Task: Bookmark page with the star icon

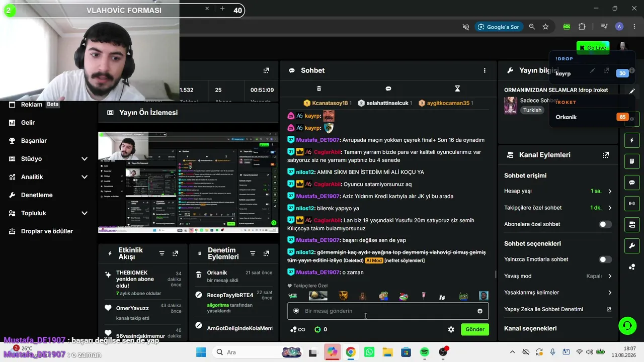Action: pyautogui.click(x=545, y=27)
